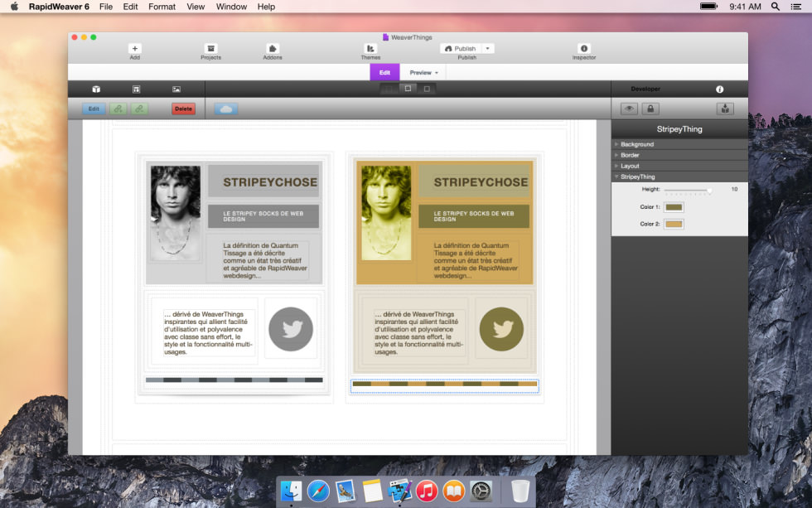Switch to the purple Edit mode tab

(384, 72)
